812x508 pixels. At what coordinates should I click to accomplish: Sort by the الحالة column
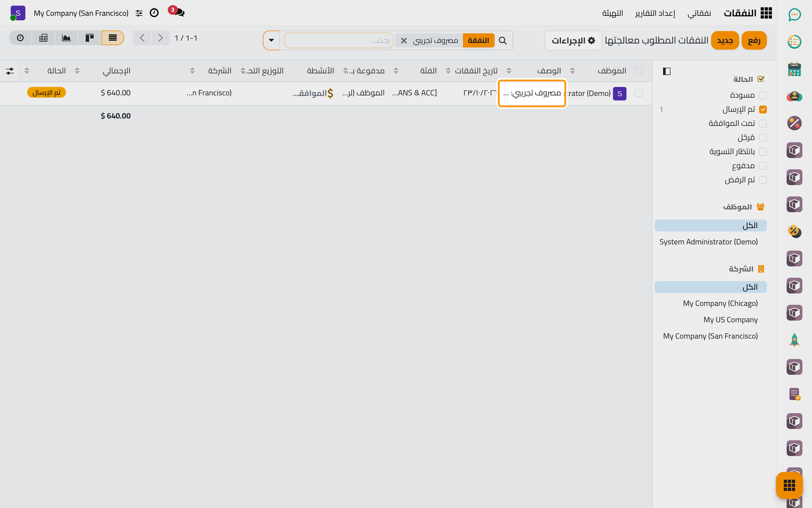56,71
